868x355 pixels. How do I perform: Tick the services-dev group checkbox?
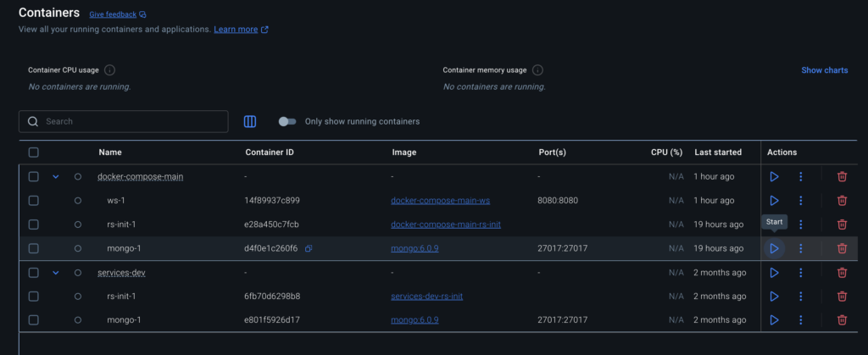coord(33,273)
